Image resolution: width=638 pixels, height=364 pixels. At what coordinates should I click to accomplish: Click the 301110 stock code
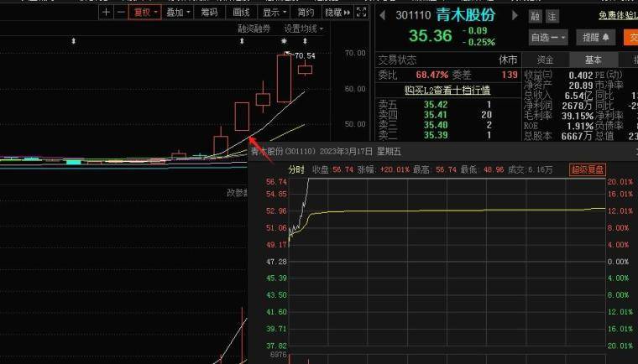[x=413, y=15]
